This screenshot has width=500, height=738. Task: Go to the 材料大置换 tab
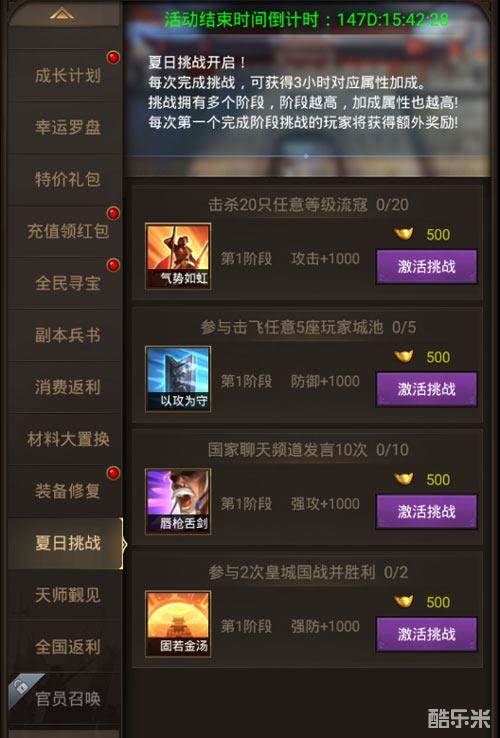pos(67,439)
